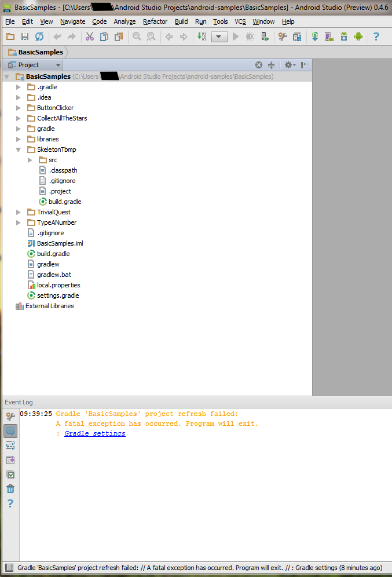Collapse the SkeletonTbmp folder
This screenshot has width=392, height=577.
19,150
